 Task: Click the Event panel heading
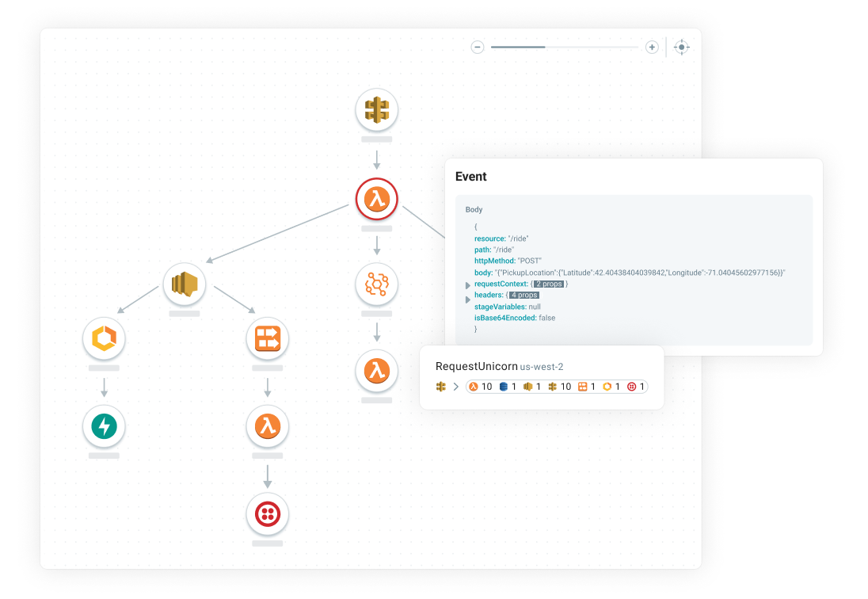(471, 177)
